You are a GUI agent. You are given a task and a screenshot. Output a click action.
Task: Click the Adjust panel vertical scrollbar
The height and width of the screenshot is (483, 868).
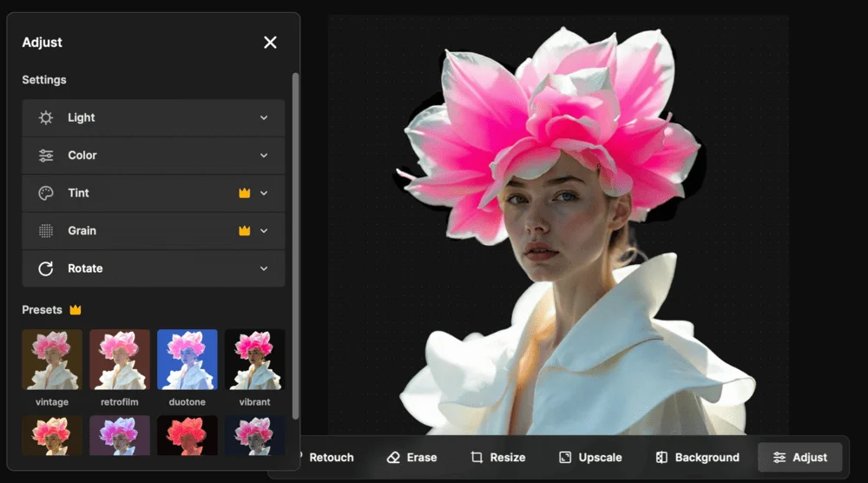(x=295, y=243)
